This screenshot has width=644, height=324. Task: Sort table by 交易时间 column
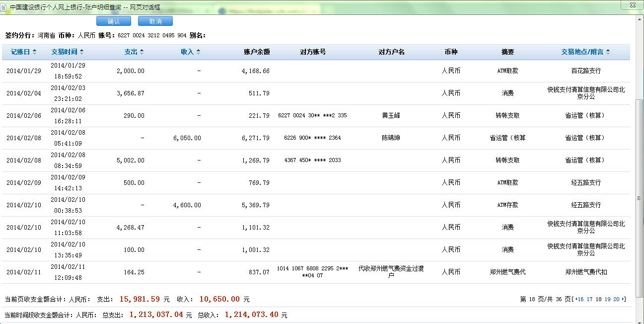pyautogui.click(x=67, y=52)
